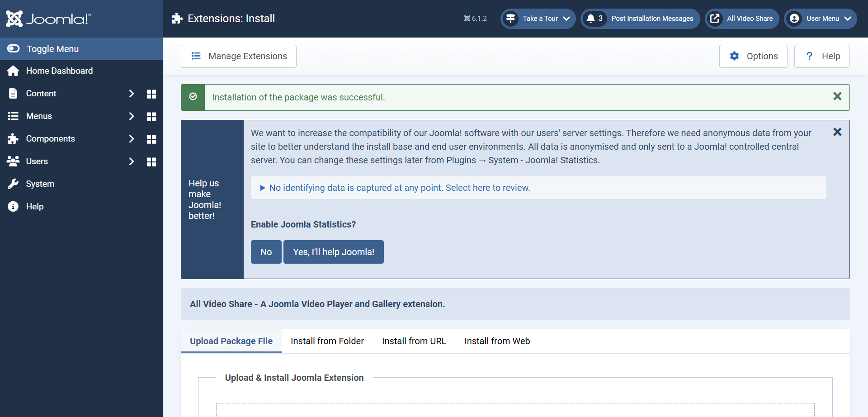Click the Joomla version 6.1.2 indicator

(x=475, y=19)
